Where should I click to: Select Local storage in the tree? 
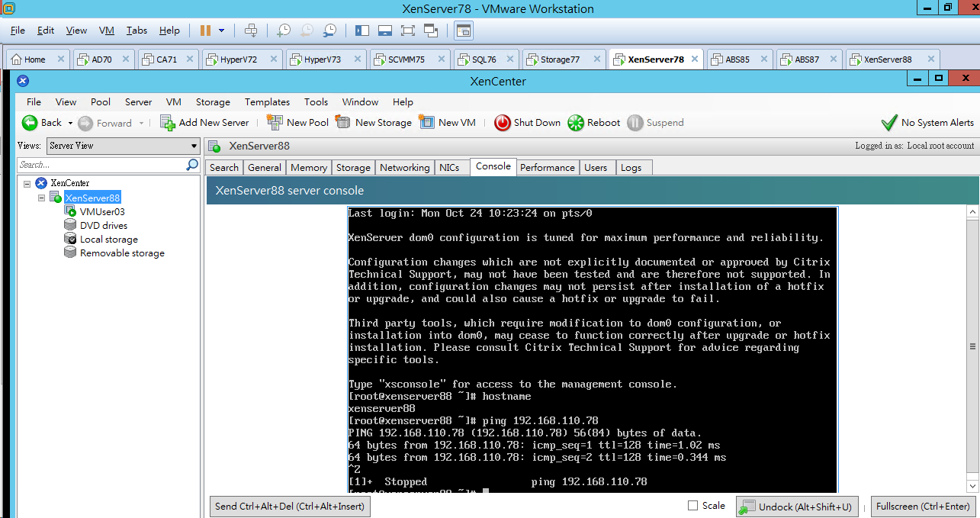coord(108,240)
